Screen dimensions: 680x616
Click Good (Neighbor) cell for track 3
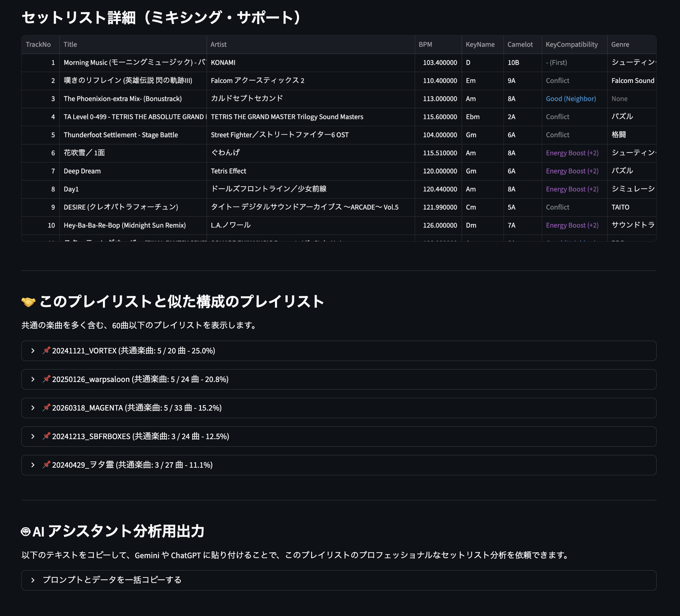coord(571,99)
